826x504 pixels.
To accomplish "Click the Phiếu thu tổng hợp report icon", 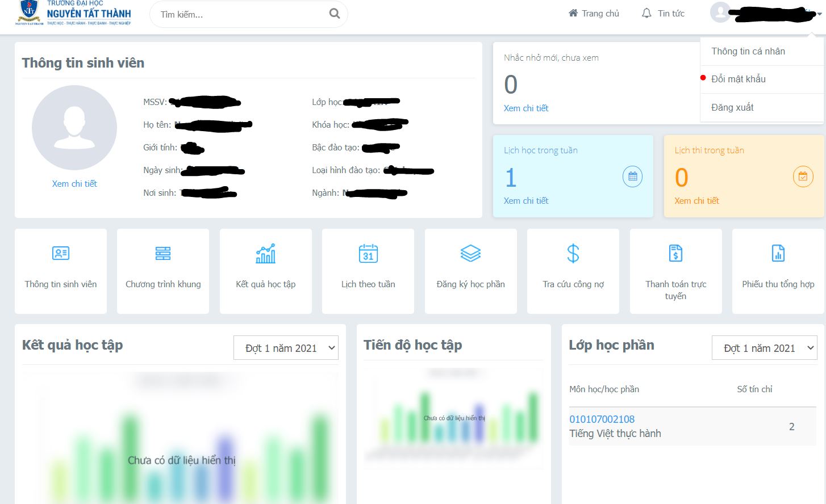I will [778, 253].
